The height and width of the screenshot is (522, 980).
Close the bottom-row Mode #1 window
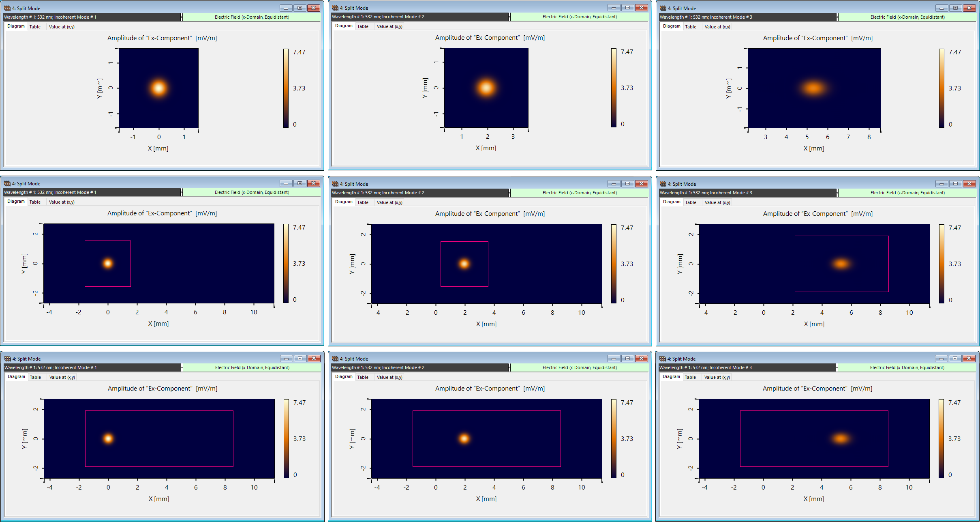pos(314,359)
